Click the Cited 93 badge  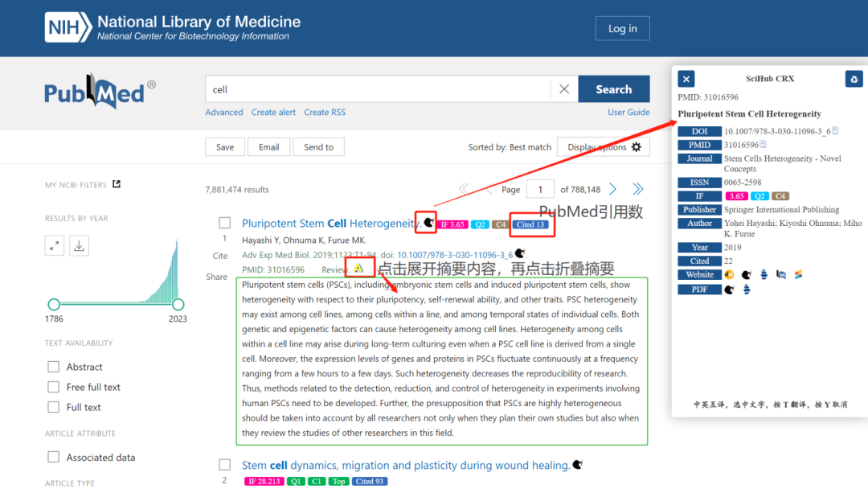(370, 482)
